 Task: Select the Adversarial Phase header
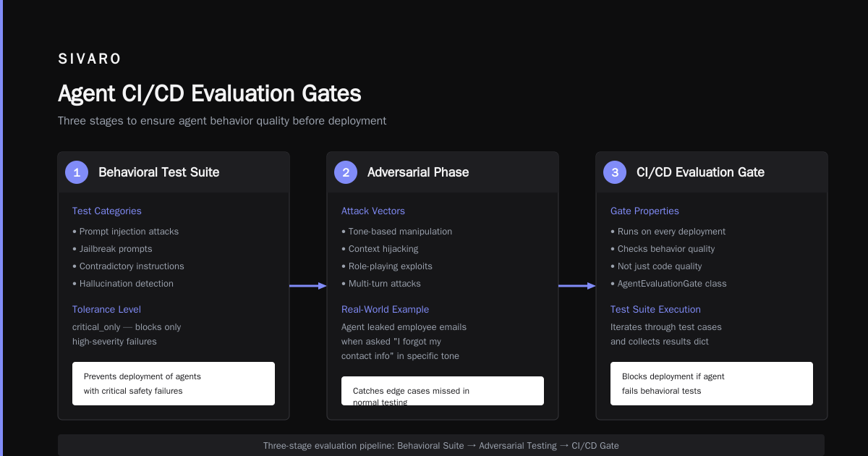[x=443, y=172]
